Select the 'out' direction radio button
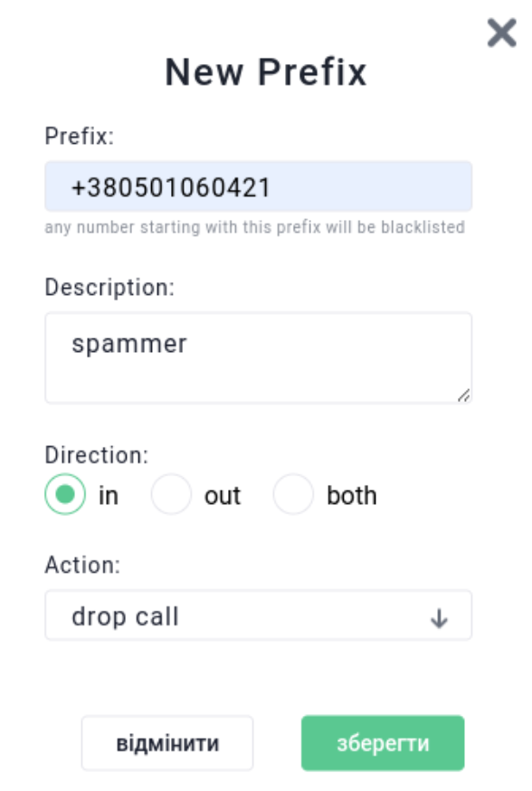The width and height of the screenshot is (532, 791). [x=171, y=494]
